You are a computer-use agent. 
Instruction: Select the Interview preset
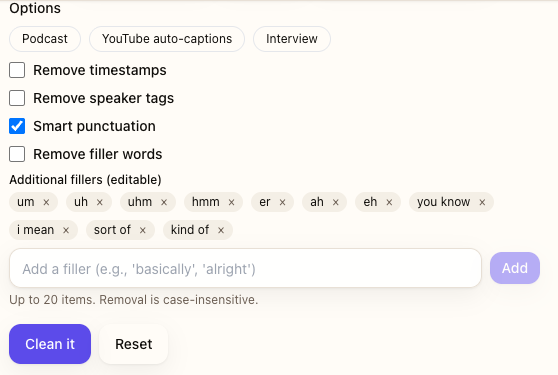coord(292,39)
